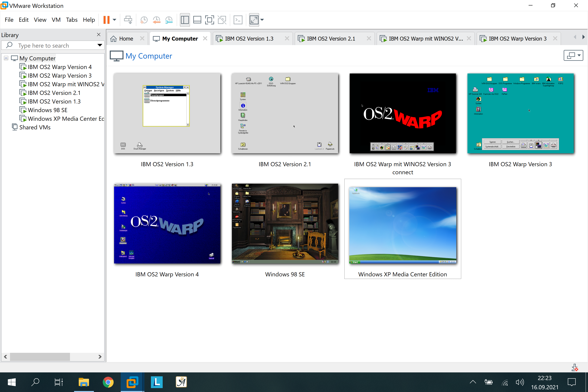Close the IBM OS2 Version 1.3 tab
This screenshot has width=588, height=392.
[287, 38]
